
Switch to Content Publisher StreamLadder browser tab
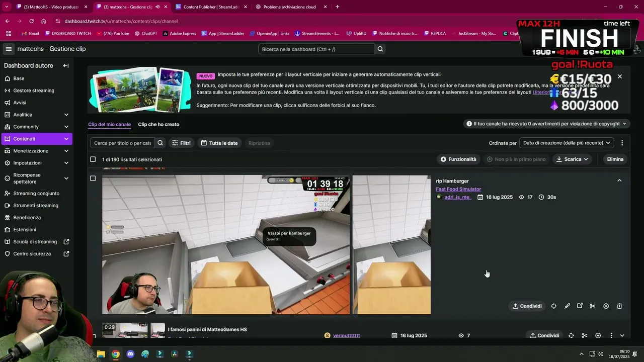click(x=211, y=7)
